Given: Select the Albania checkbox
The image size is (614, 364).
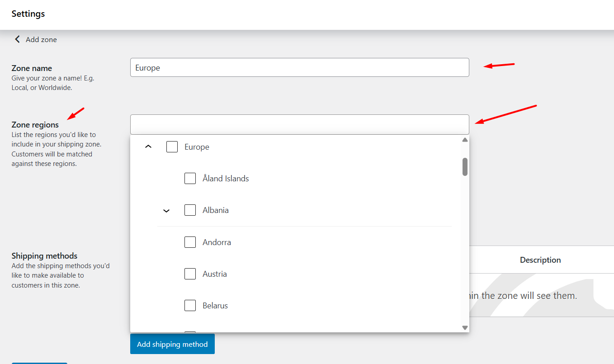Looking at the screenshot, I should 190,210.
